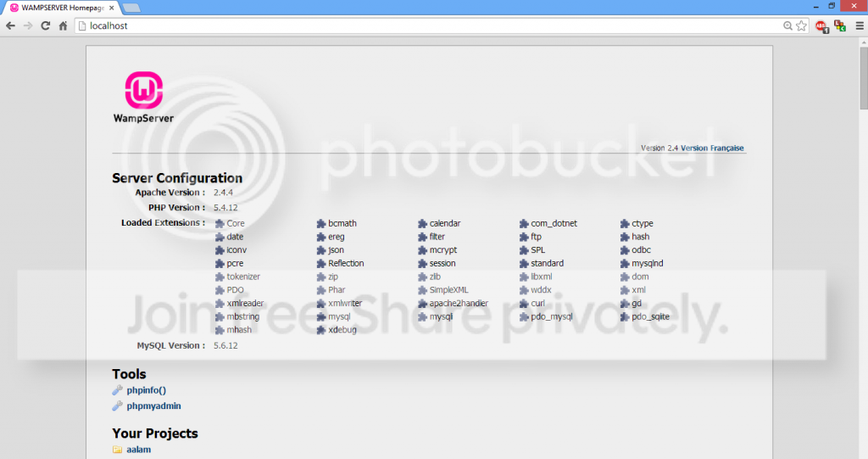Open the aalam project link
The image size is (868, 459).
pyautogui.click(x=138, y=450)
